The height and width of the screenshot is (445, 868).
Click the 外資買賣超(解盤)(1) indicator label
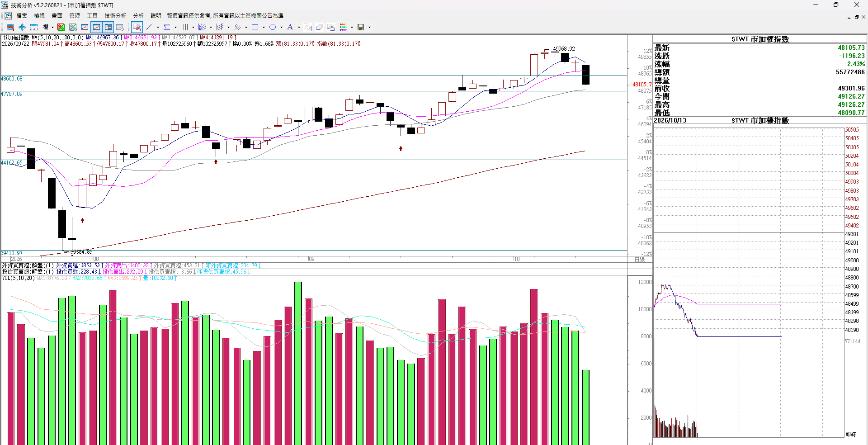(x=28, y=265)
